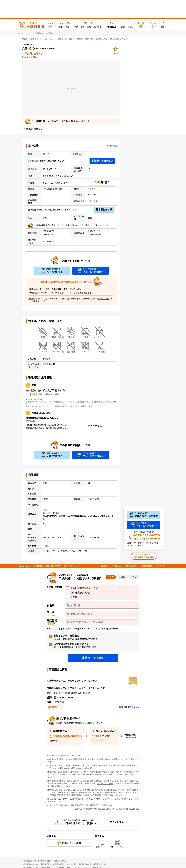Focus the お名前 input field
The width and height of the screenshot is (186, 868).
tap(102, 606)
